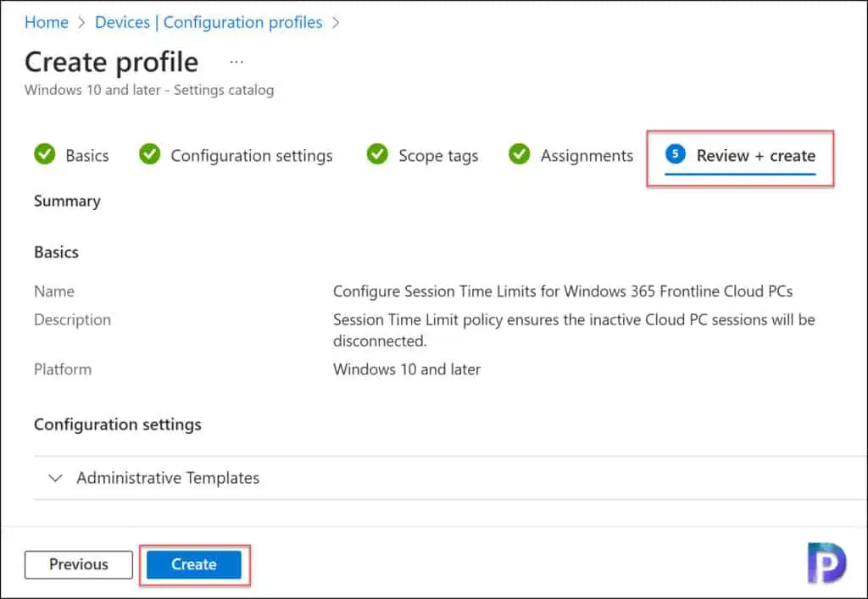
Task: Open the ellipsis menu beside Create profile
Action: (x=236, y=62)
